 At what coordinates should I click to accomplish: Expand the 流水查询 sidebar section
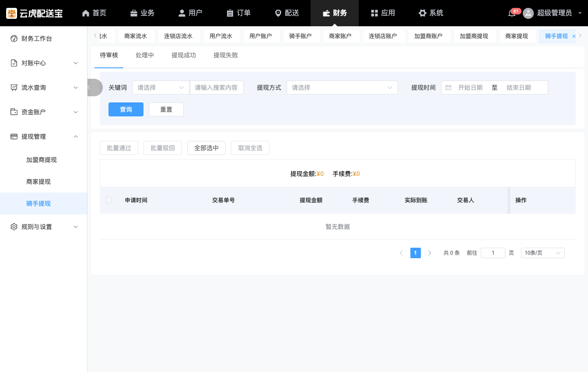point(44,88)
